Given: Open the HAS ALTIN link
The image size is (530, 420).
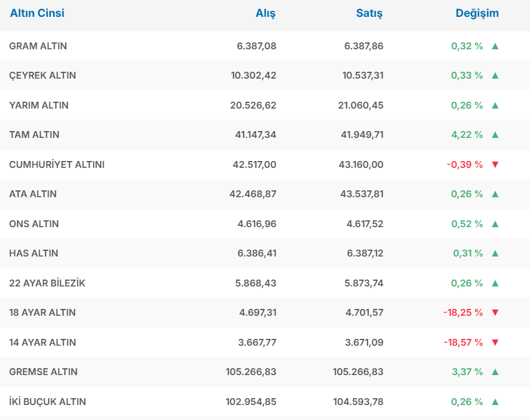Looking at the screenshot, I should (x=34, y=253).
